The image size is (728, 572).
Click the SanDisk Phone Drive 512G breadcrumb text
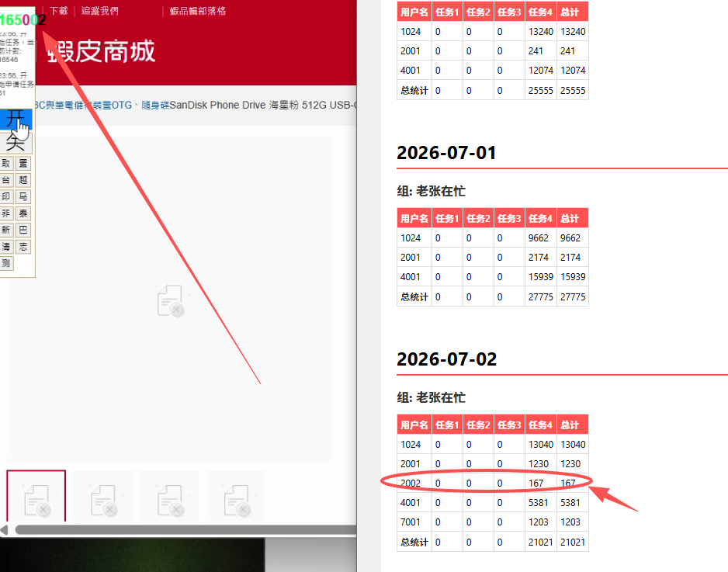point(263,106)
